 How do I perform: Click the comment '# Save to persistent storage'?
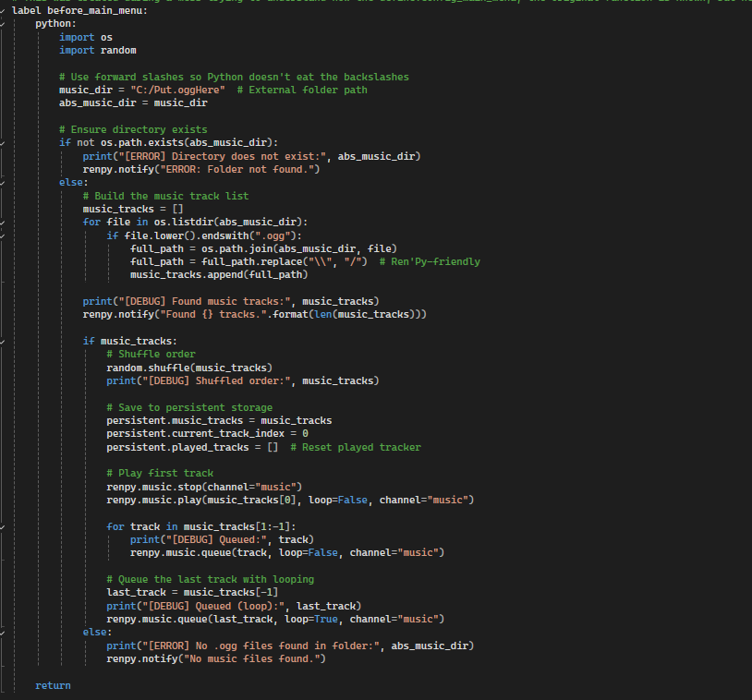189,407
